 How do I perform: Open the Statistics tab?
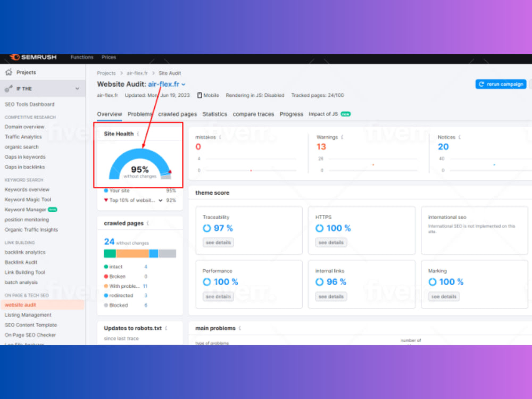[215, 114]
